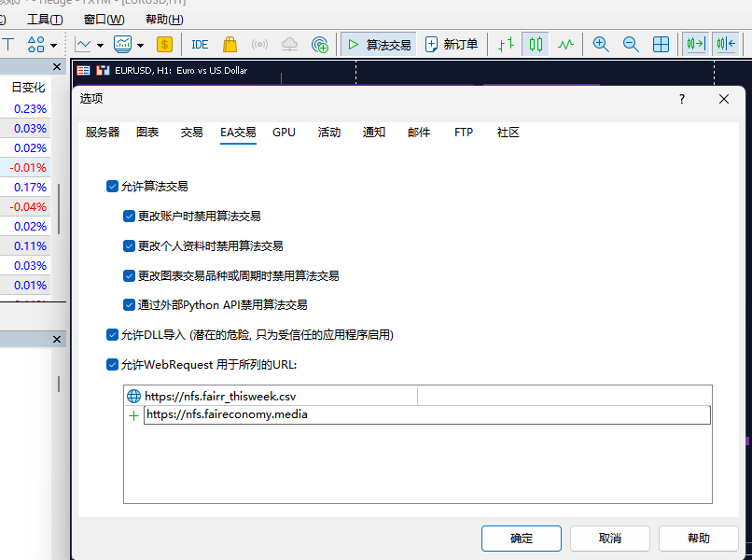
Task: Click the https://nfs.faireconomy.media URL input field
Action: coord(426,414)
